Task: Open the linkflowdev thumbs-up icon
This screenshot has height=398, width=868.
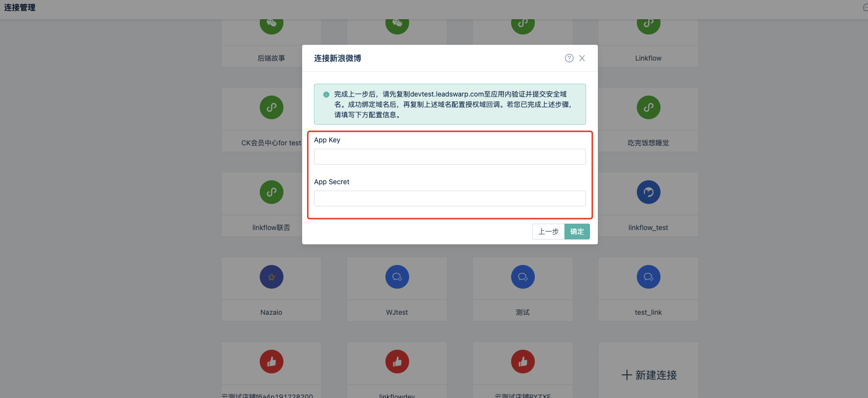Action: (x=397, y=362)
